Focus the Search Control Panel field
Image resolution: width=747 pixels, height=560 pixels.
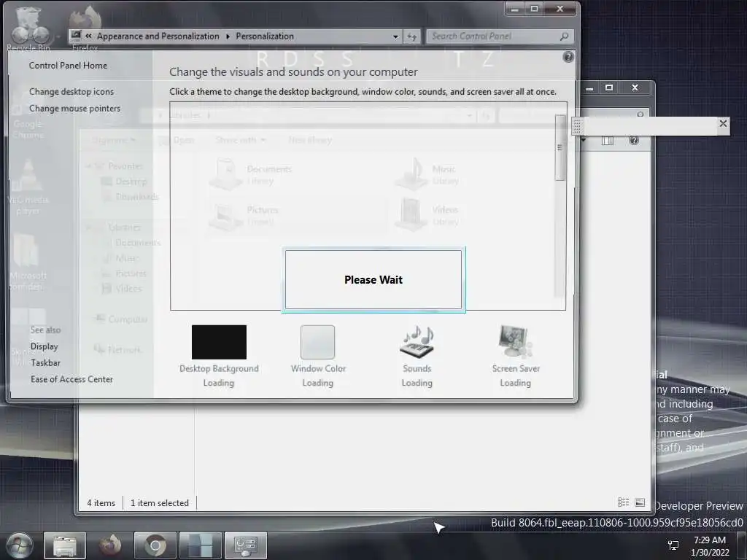(500, 36)
